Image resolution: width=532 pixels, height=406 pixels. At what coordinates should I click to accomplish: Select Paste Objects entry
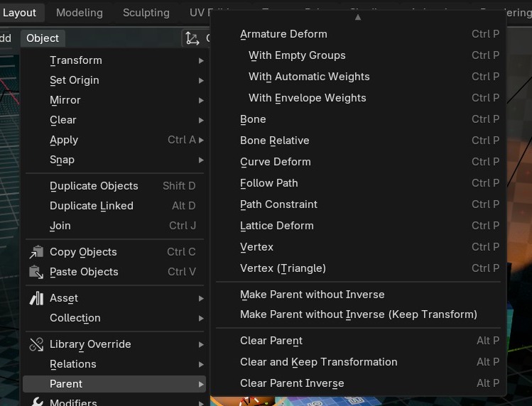(x=114, y=272)
